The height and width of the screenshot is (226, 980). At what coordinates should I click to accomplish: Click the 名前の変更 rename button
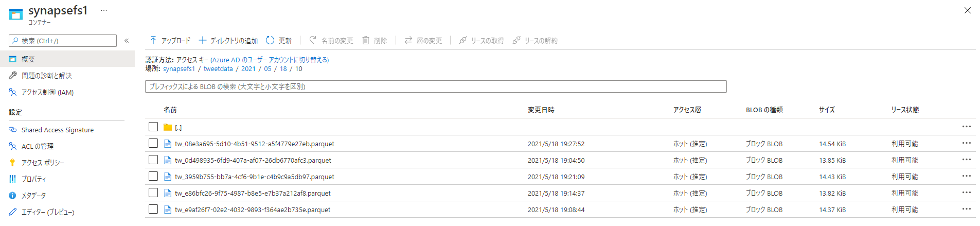(331, 41)
